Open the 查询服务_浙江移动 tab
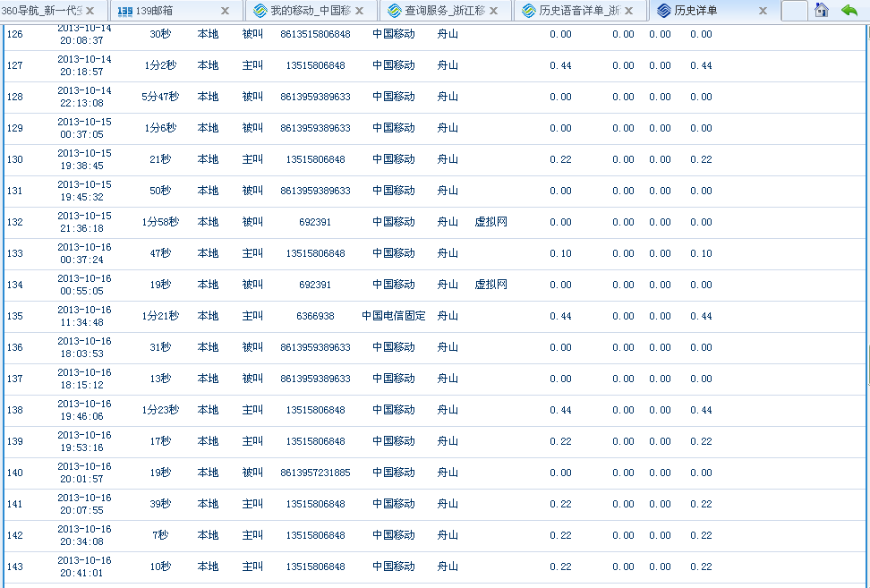870x588 pixels. [x=445, y=11]
